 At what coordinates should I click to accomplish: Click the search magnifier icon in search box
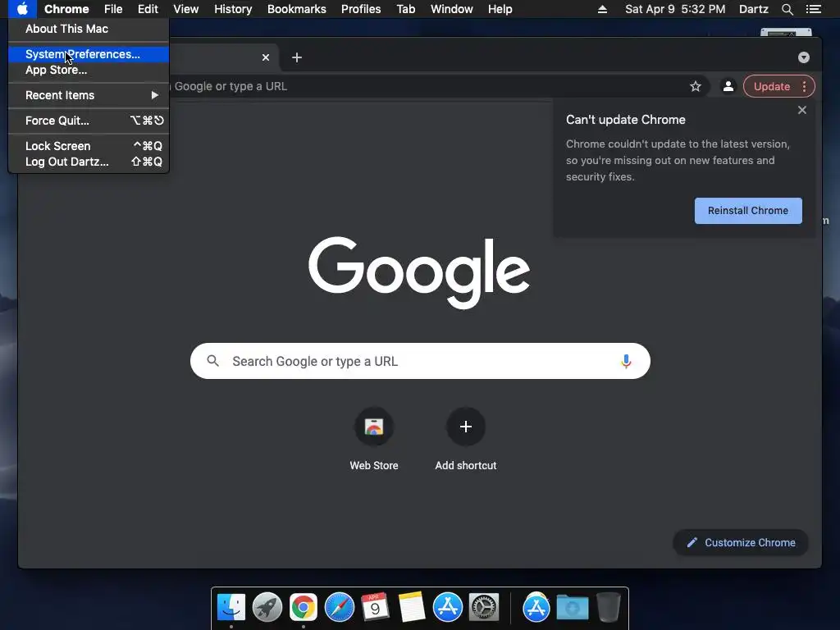(x=212, y=361)
